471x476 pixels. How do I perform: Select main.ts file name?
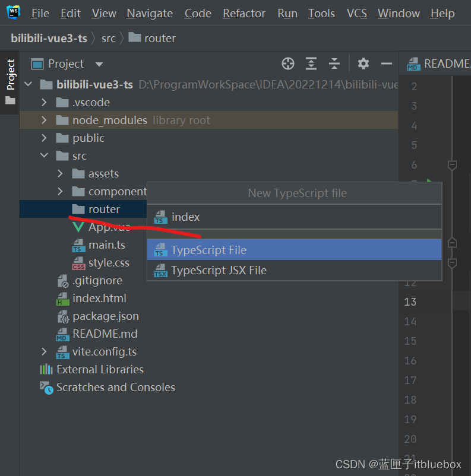pos(107,245)
